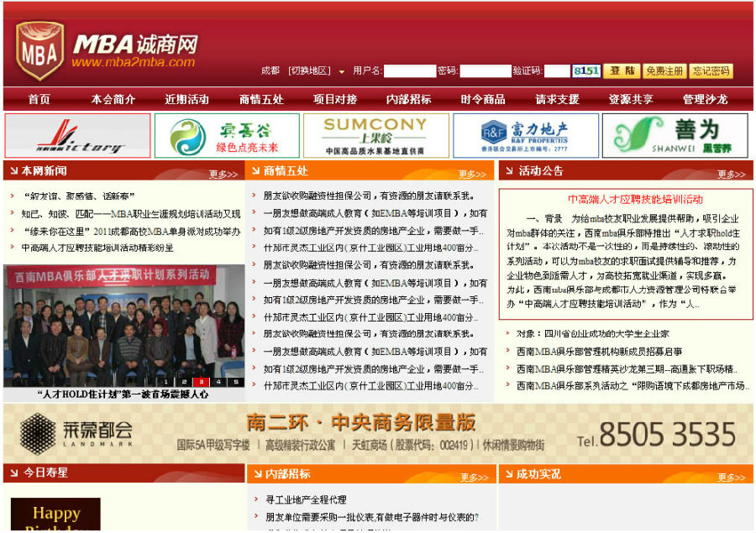Expand 更多 in the 活动公告 section
The image size is (756, 533).
point(731,175)
